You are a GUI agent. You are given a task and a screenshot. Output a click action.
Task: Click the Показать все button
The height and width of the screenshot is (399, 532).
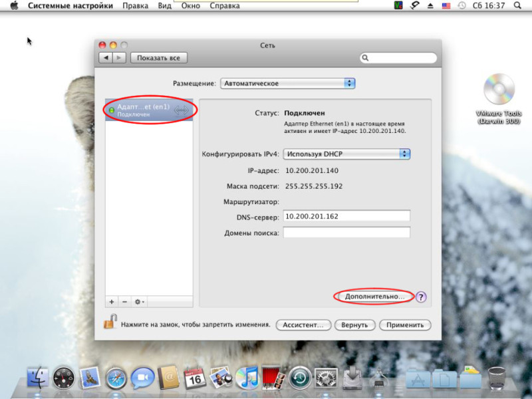point(158,58)
